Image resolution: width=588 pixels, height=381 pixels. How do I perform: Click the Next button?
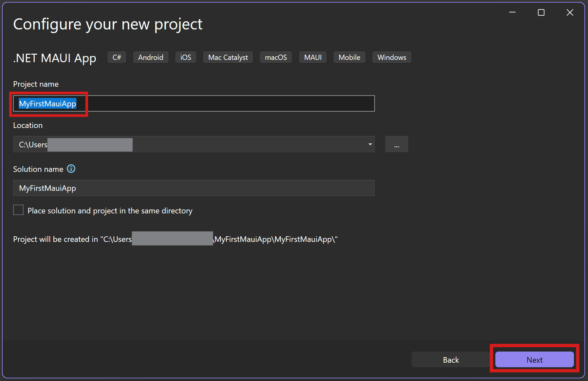[x=534, y=360]
